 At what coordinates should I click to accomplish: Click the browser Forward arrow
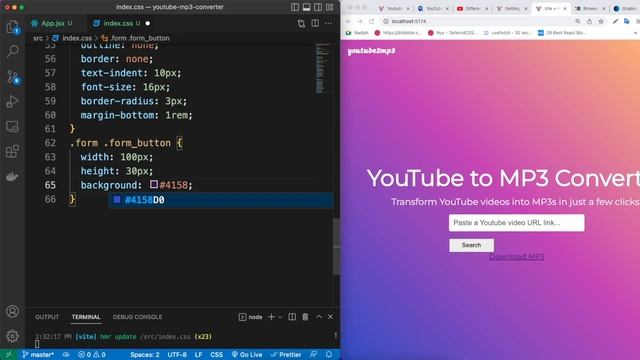(360, 21)
